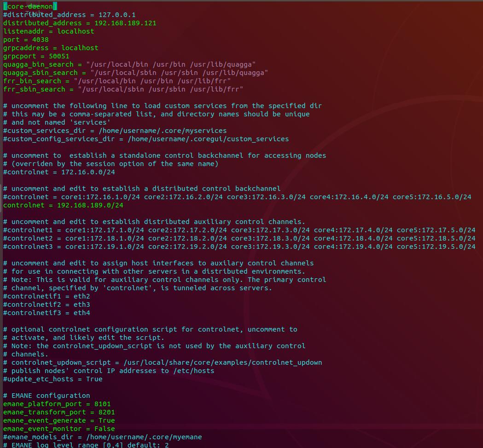
Task: Click the '#emane_models_dir' line
Action: [x=103, y=437]
